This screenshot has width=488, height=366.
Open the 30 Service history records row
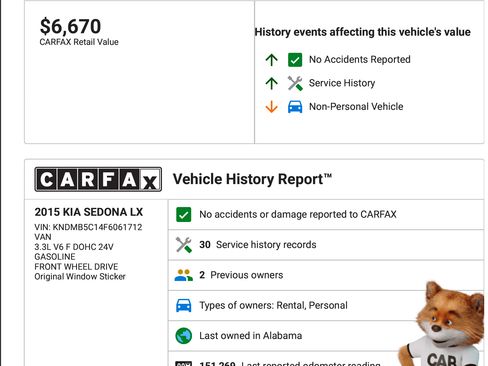coord(326,245)
